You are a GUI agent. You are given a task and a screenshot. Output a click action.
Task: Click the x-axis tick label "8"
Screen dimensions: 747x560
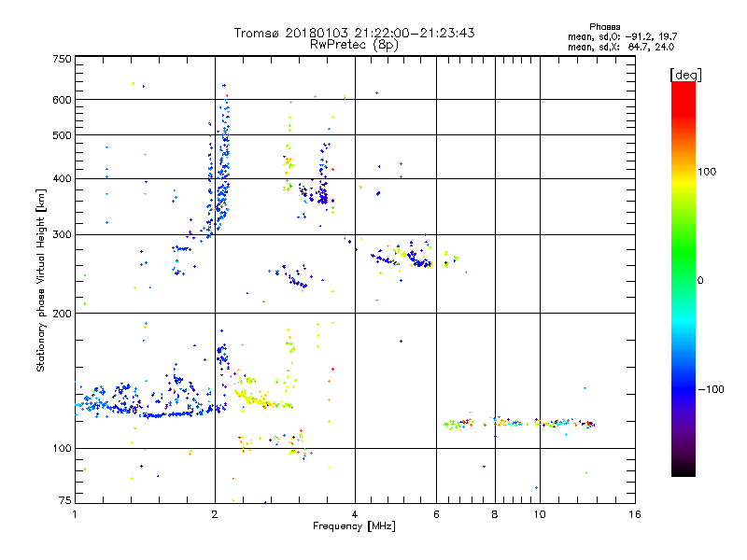(x=495, y=514)
